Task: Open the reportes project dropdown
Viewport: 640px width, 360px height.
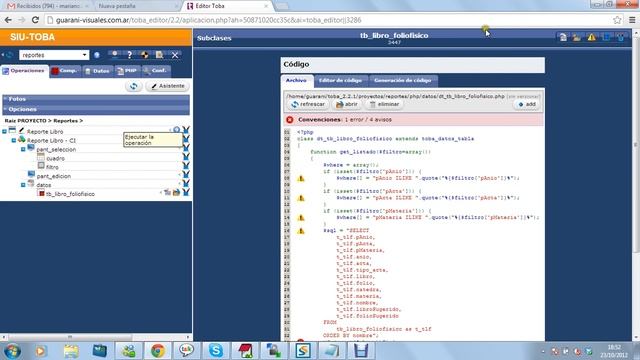Action: pyautogui.click(x=54, y=55)
